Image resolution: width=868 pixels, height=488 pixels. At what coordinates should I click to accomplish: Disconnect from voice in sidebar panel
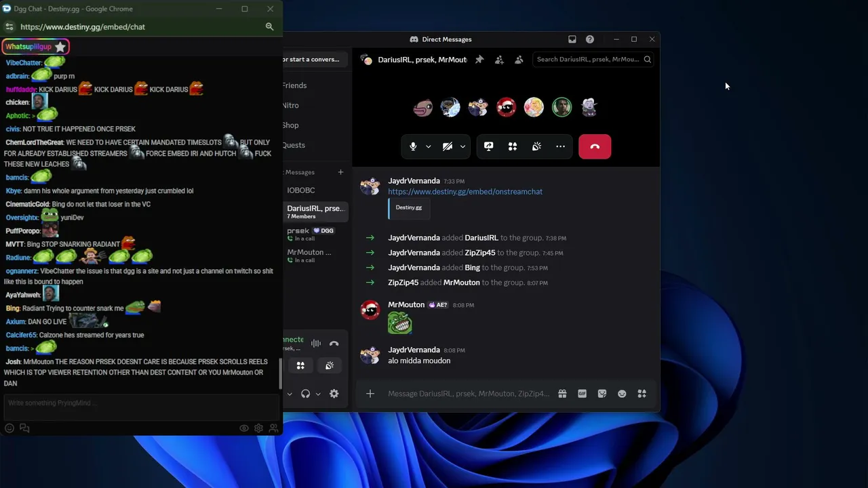pyautogui.click(x=334, y=344)
